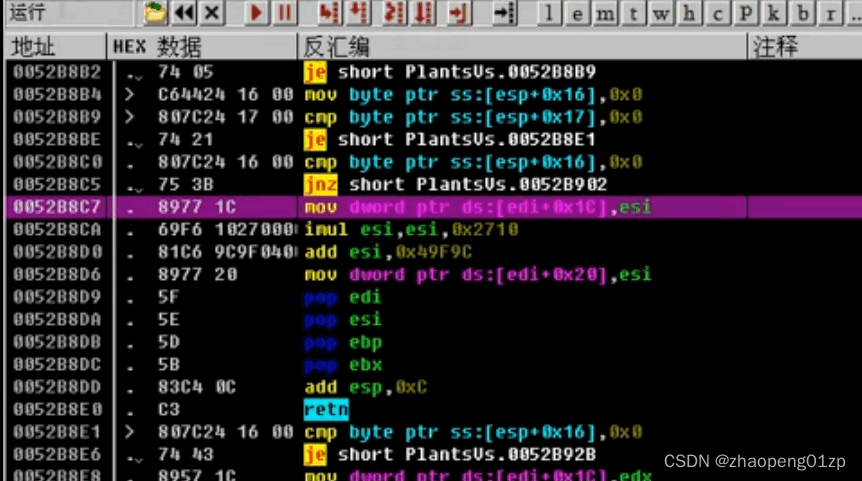Open CPU window with 'c' button

coord(717,13)
